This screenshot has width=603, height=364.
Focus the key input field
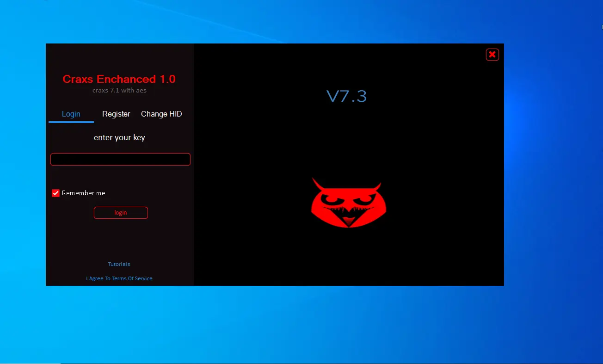tap(120, 159)
